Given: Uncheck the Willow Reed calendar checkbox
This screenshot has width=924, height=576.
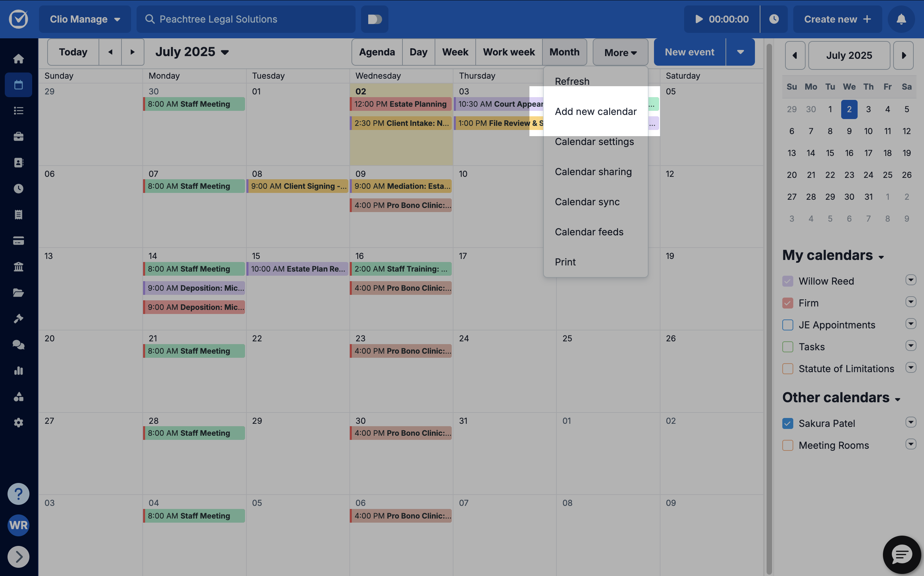Looking at the screenshot, I should coord(787,281).
